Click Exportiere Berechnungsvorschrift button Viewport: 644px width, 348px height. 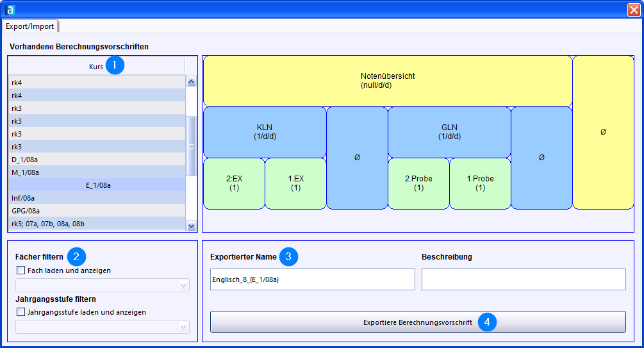(418, 322)
